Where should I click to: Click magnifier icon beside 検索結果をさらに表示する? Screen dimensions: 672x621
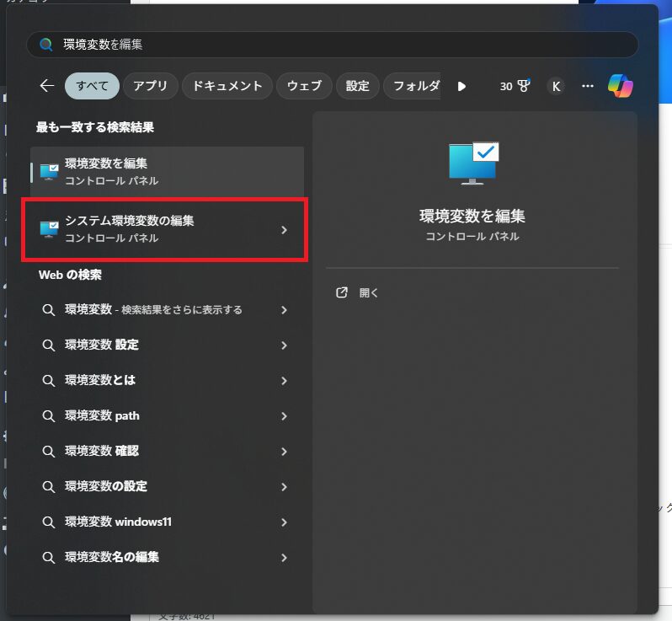(49, 309)
